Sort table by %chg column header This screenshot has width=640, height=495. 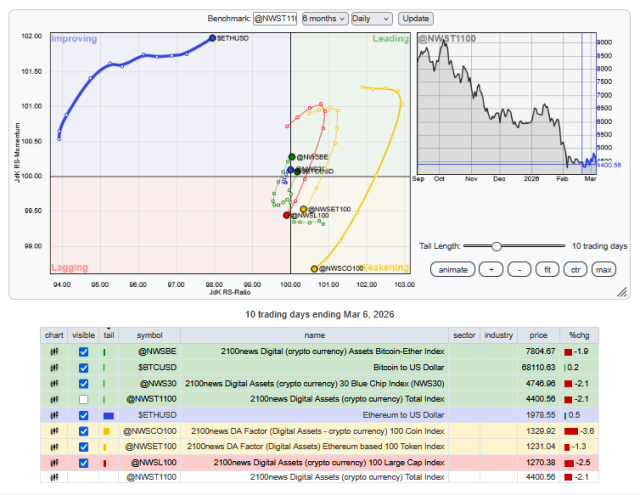coord(579,335)
